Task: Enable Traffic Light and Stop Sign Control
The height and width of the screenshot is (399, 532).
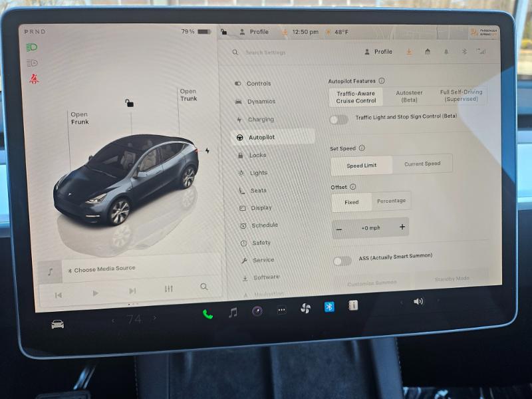Action: 338,120
